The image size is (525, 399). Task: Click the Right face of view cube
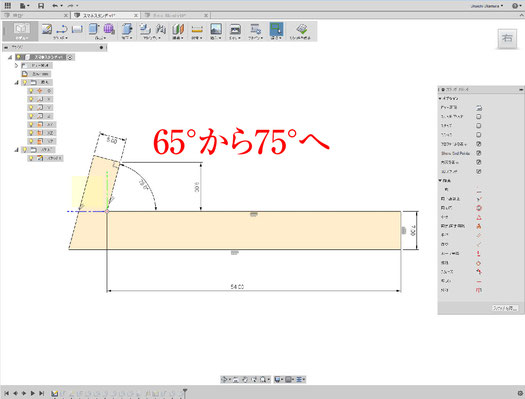[x=507, y=38]
